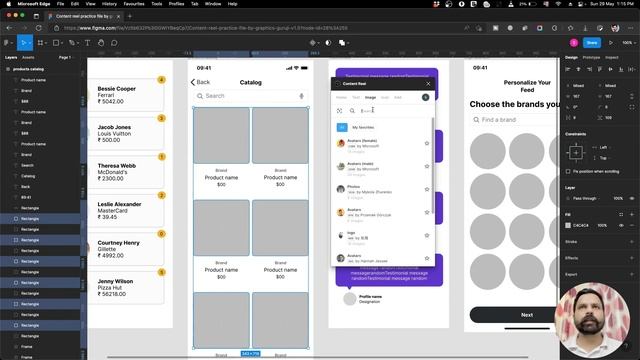This screenshot has width=640, height=360.
Task: Click the Create component icon
Action: [x=312, y=43]
